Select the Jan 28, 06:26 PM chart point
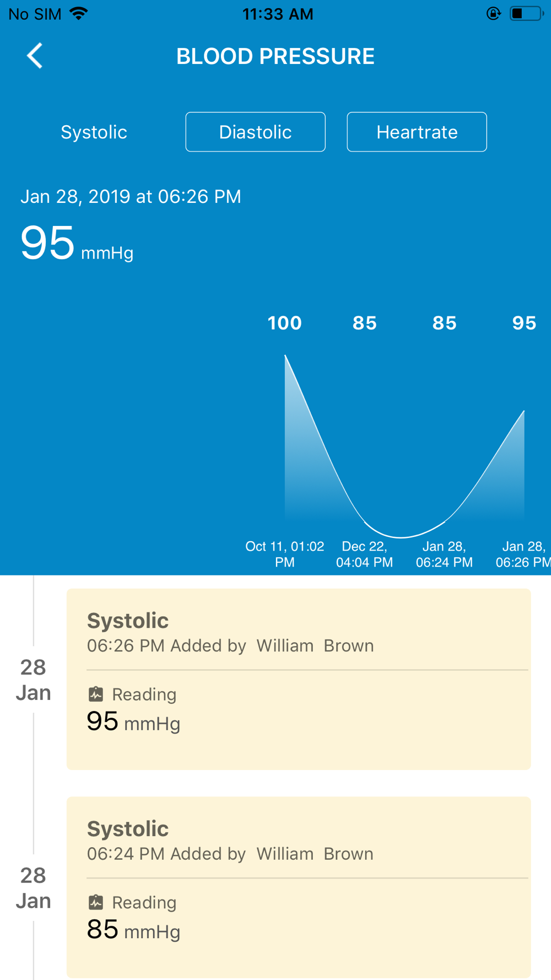 click(523, 411)
